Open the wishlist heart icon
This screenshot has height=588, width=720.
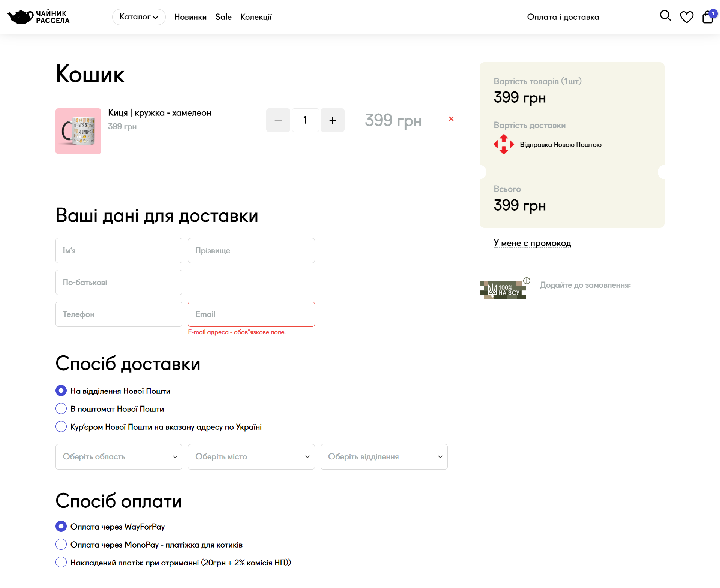pyautogui.click(x=687, y=17)
